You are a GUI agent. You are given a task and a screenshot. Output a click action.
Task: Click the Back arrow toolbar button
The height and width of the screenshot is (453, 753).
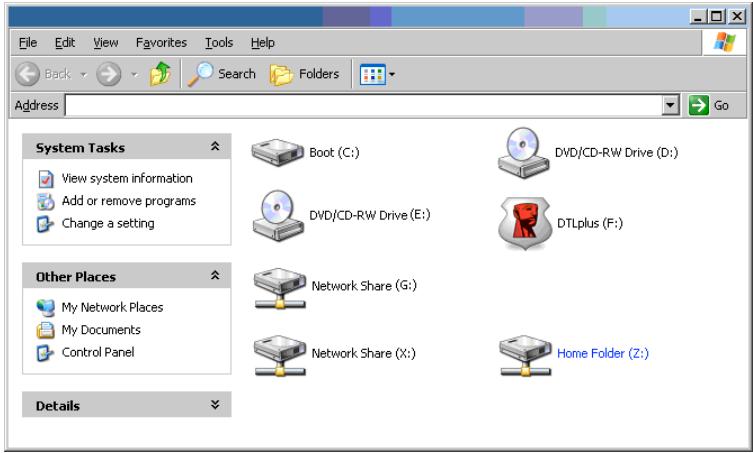point(27,74)
